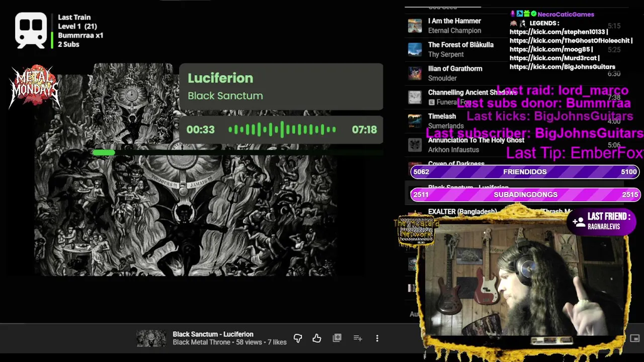The height and width of the screenshot is (362, 644).
Task: Click the green audio waveform visualizer
Action: pos(282,130)
